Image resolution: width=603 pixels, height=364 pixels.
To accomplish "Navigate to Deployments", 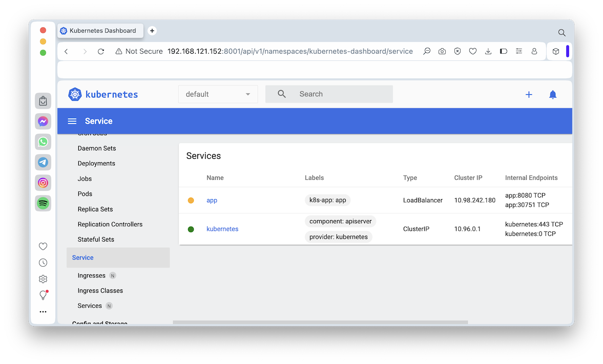I will pos(96,163).
